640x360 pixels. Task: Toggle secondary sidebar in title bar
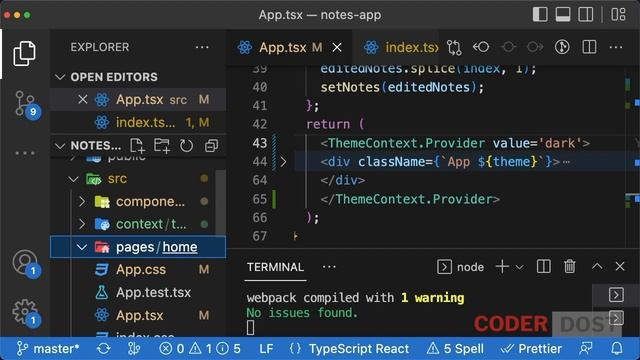point(586,15)
